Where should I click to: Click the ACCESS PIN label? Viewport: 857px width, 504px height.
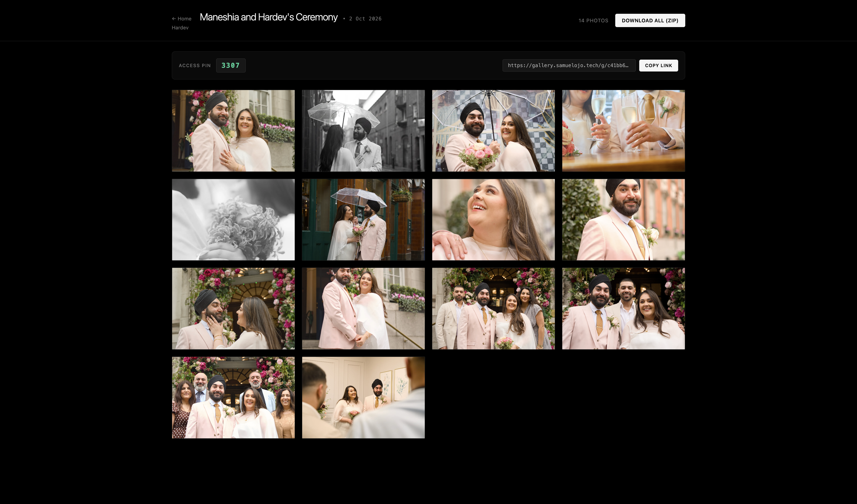pyautogui.click(x=194, y=66)
